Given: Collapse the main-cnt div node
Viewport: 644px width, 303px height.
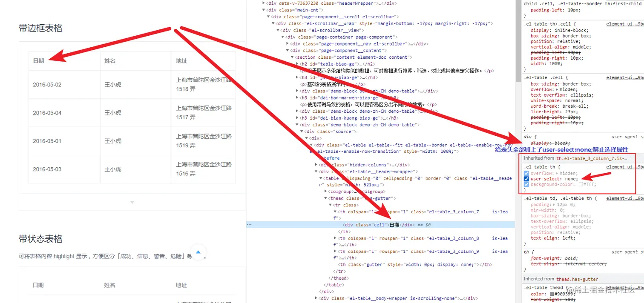Looking at the screenshot, I should click(264, 10).
